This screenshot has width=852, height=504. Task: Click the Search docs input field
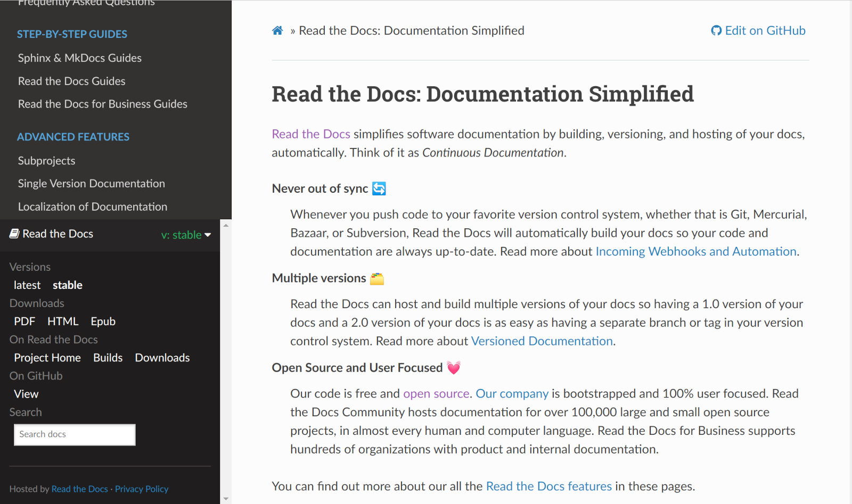(75, 434)
